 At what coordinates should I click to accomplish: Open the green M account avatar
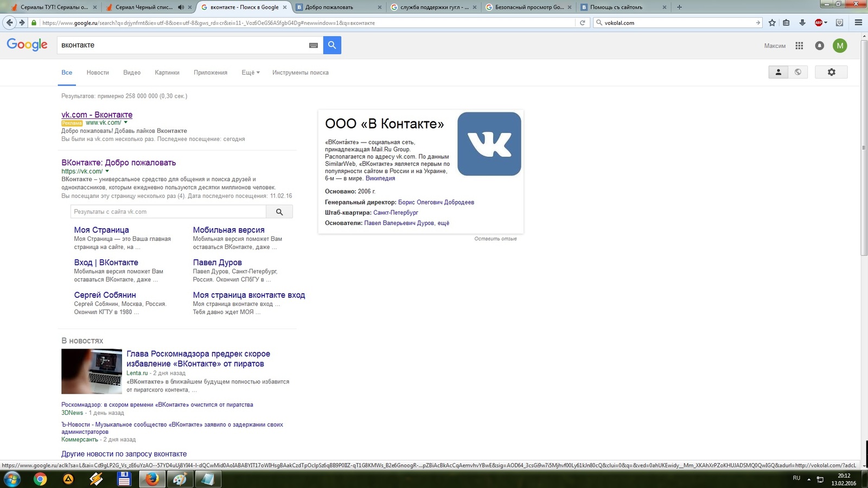click(x=840, y=46)
